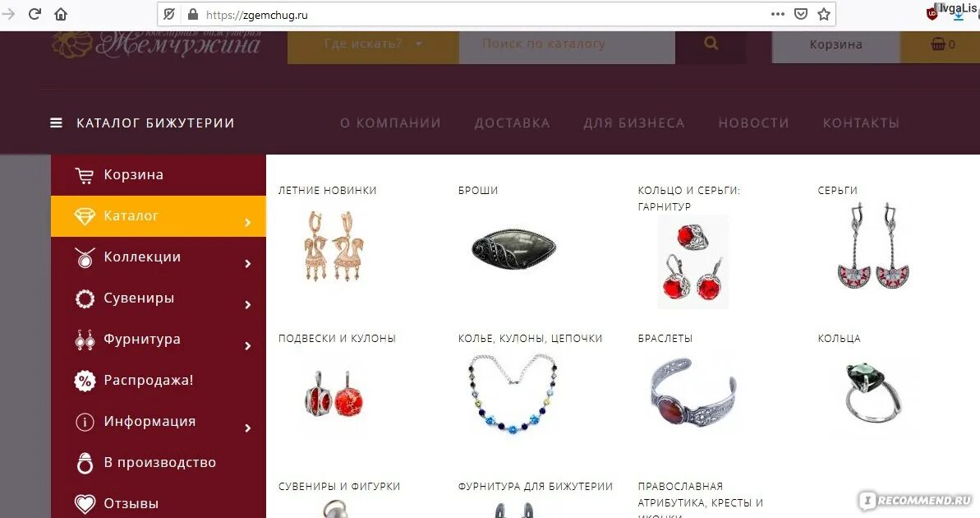Expand the Фурнитура sidebar submenu arrow
Image resolution: width=980 pixels, height=518 pixels.
pos(248,346)
